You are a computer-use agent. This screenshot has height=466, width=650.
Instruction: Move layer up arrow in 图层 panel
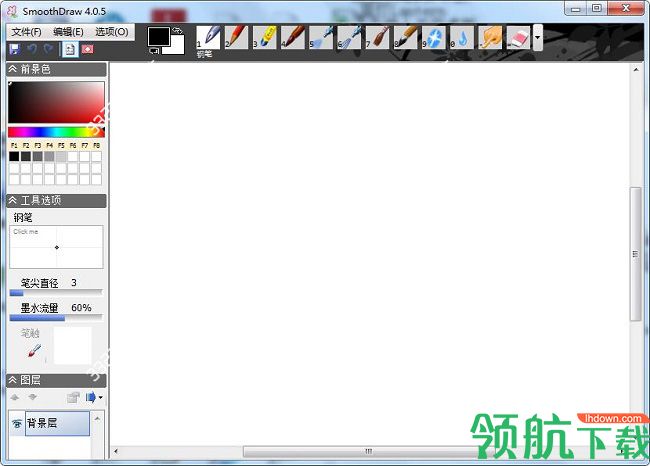(x=15, y=397)
